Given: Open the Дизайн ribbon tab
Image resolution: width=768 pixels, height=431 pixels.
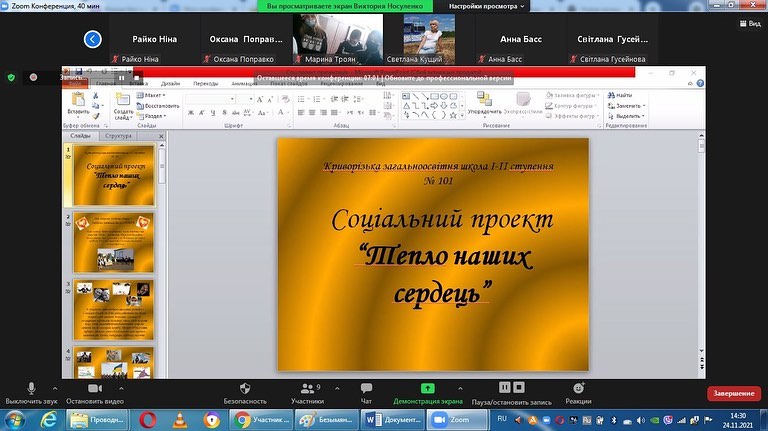Looking at the screenshot, I should tap(170, 84).
